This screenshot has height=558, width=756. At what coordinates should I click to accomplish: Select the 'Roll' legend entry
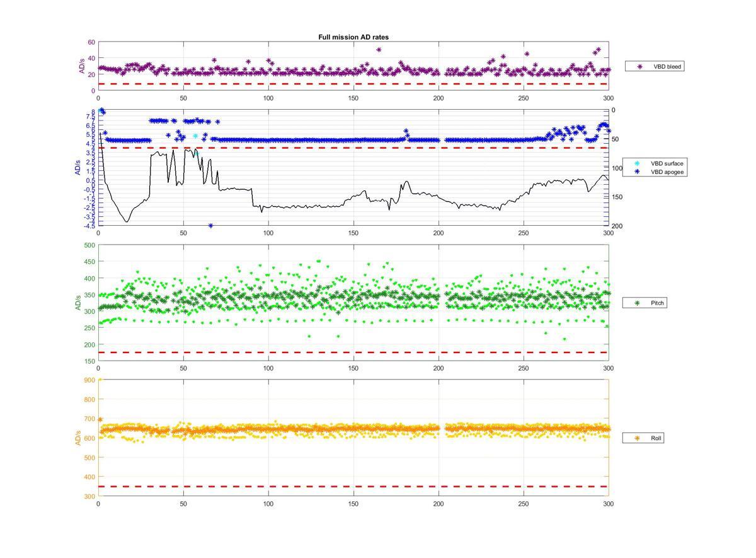click(643, 438)
